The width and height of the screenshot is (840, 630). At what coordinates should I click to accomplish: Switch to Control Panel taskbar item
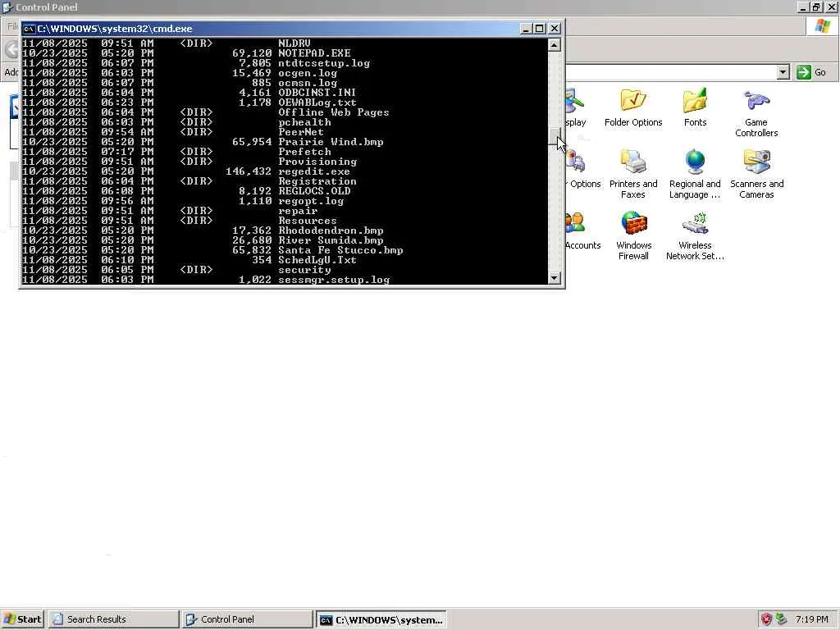click(x=247, y=619)
